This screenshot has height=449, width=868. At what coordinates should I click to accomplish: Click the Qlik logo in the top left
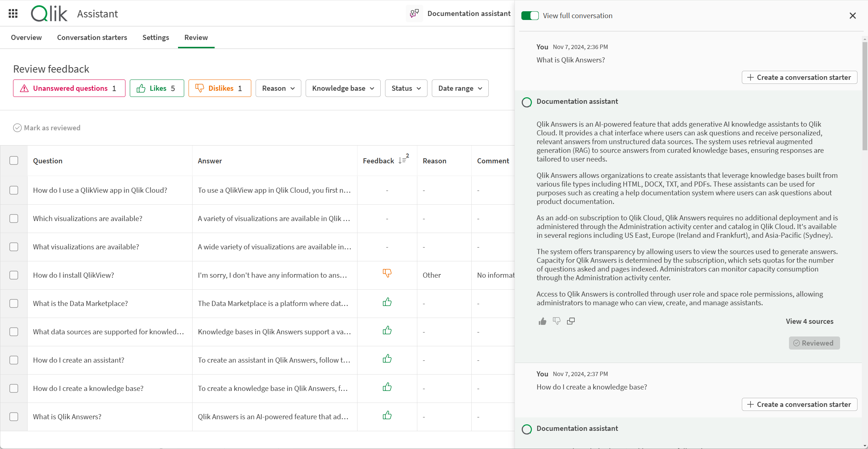pos(49,13)
